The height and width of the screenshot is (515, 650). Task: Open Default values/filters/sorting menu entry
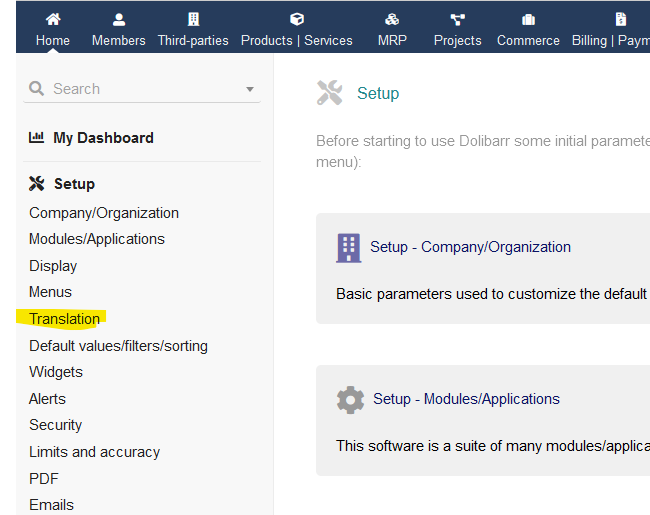[x=118, y=346]
